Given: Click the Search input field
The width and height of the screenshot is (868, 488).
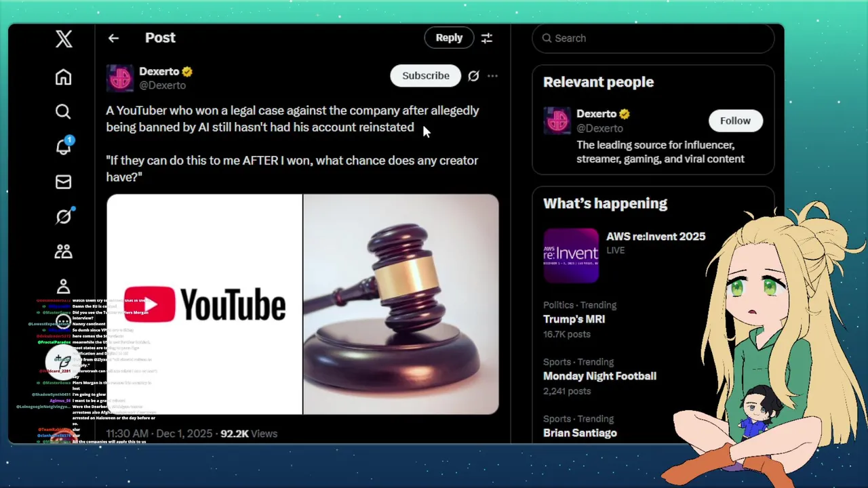Looking at the screenshot, I should coord(653,38).
